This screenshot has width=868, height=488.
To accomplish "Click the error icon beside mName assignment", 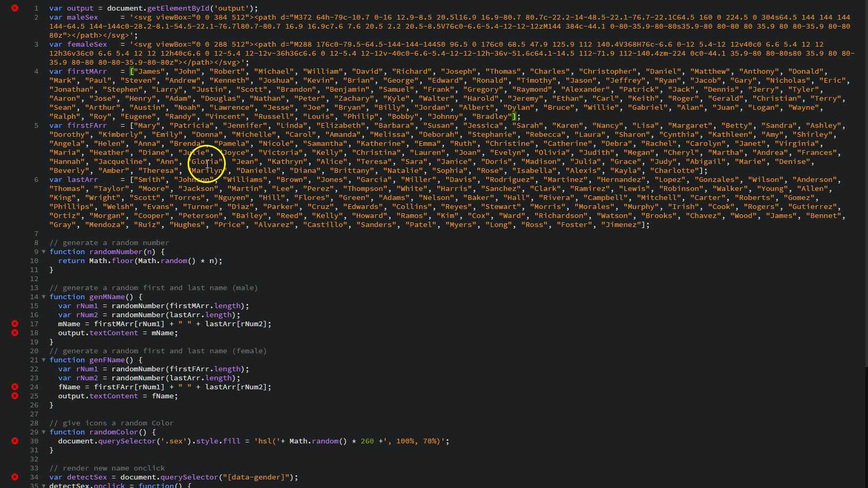I will click(x=15, y=324).
